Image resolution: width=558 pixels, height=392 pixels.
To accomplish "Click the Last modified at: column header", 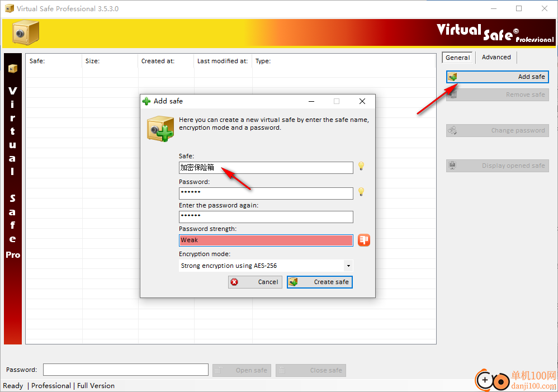I will pyautogui.click(x=223, y=61).
